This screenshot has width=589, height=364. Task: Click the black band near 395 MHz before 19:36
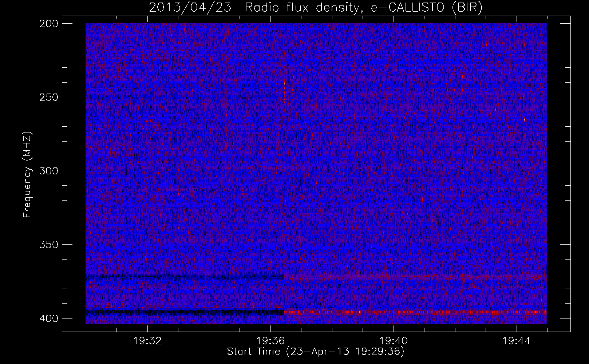pyautogui.click(x=185, y=312)
